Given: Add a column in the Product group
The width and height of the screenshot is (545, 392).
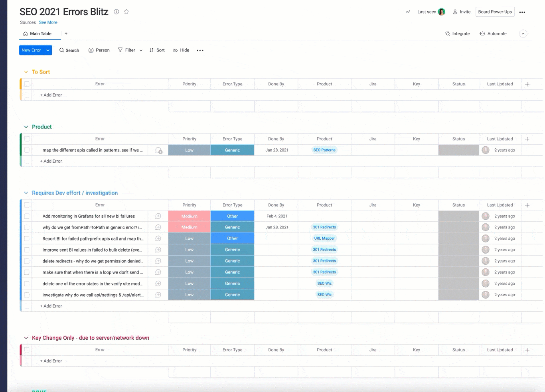Looking at the screenshot, I should click(527, 139).
